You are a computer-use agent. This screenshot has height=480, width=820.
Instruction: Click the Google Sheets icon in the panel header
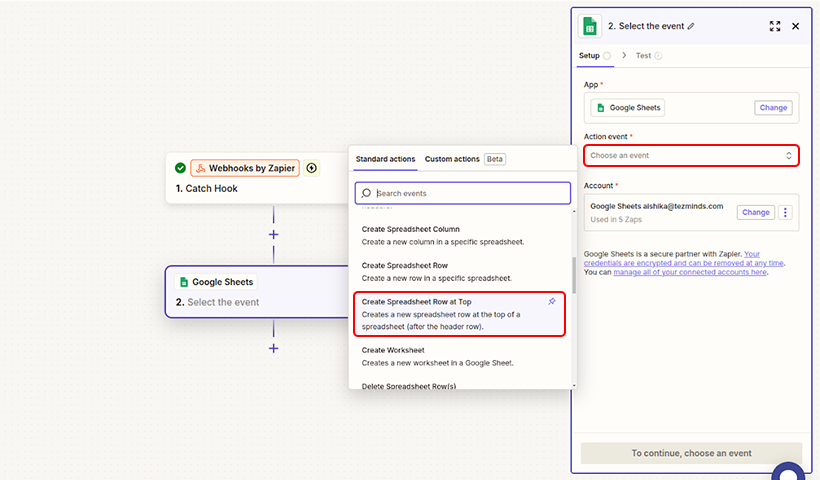coord(590,26)
